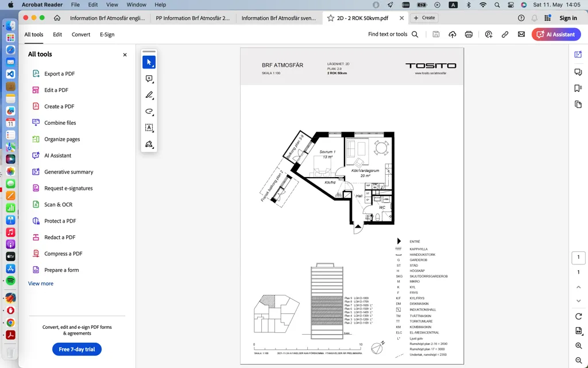Select the add comment tool
The height and width of the screenshot is (368, 588).
click(x=149, y=79)
